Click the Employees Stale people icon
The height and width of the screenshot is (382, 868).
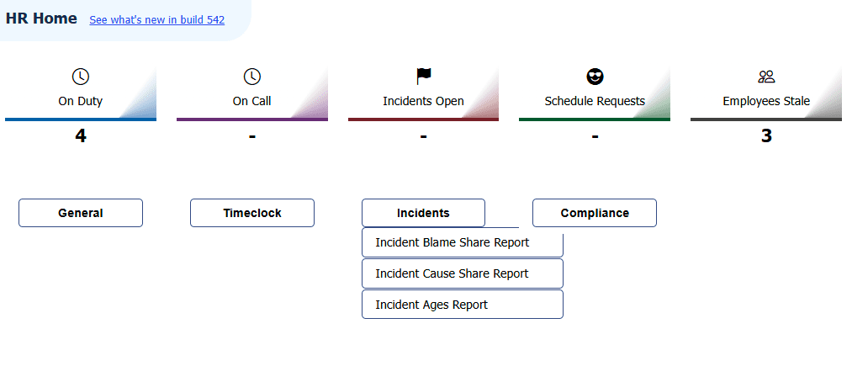tap(766, 77)
